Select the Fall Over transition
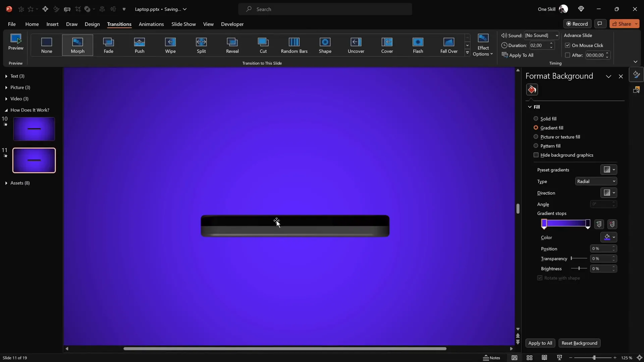 click(449, 45)
